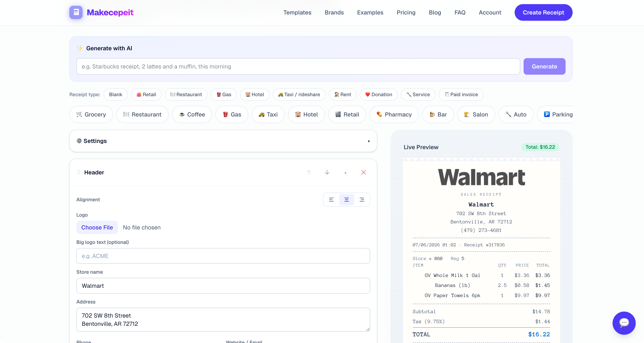
Task: Click the Bananas (lb) item row
Action: (x=481, y=285)
